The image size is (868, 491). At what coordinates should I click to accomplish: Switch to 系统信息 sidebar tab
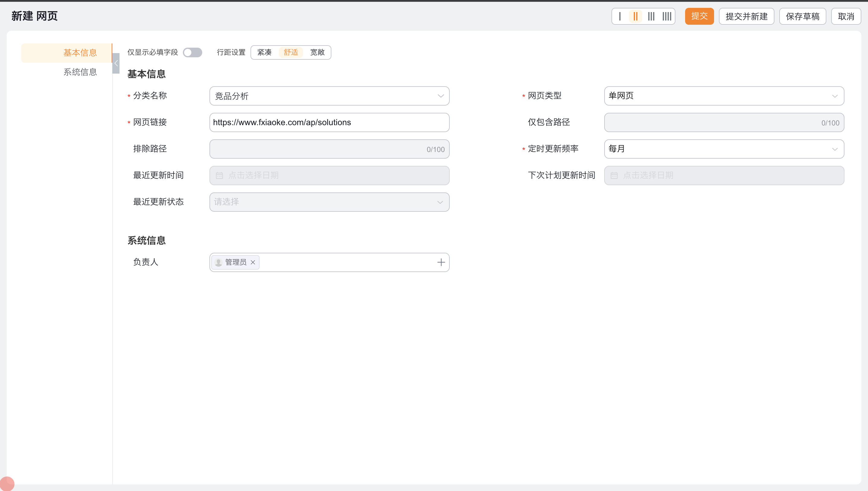pyautogui.click(x=80, y=72)
